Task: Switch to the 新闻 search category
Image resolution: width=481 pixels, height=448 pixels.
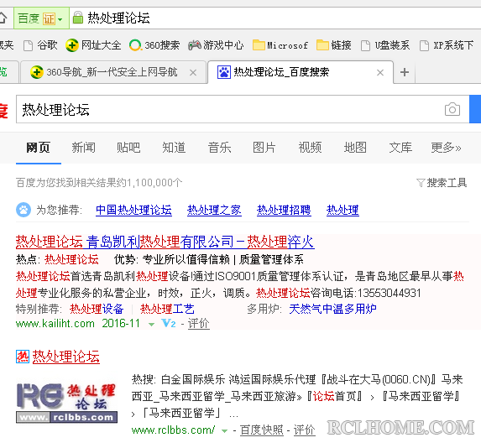Action: [x=83, y=148]
